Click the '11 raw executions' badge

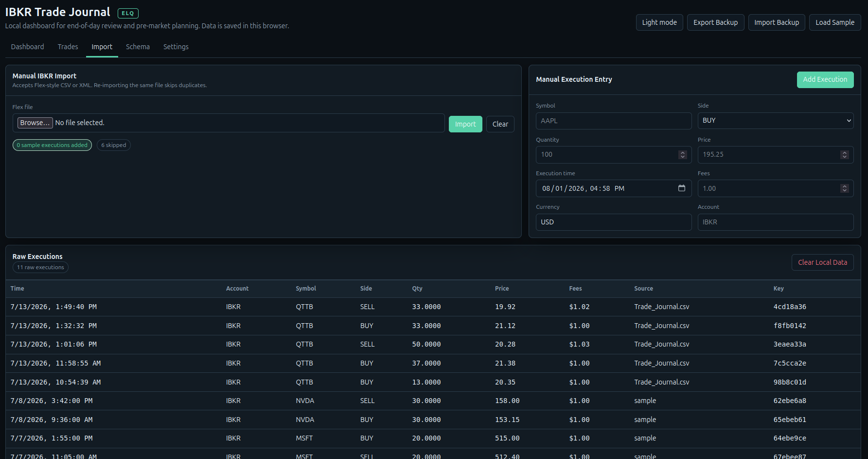(x=40, y=267)
